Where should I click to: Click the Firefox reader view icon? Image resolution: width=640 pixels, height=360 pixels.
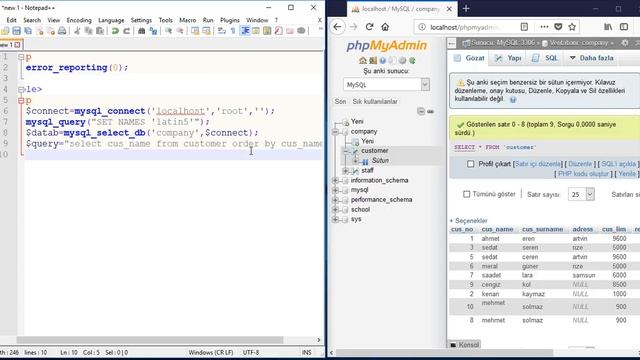[x=524, y=27]
